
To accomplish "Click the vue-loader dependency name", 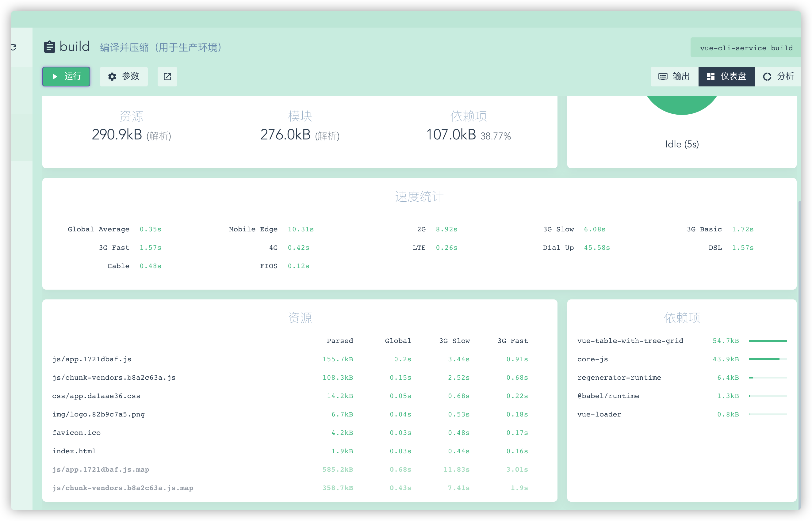I will 599,414.
